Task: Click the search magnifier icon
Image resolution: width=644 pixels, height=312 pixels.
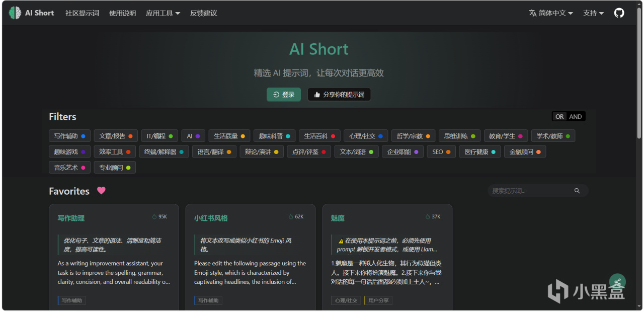Action: 577,191
